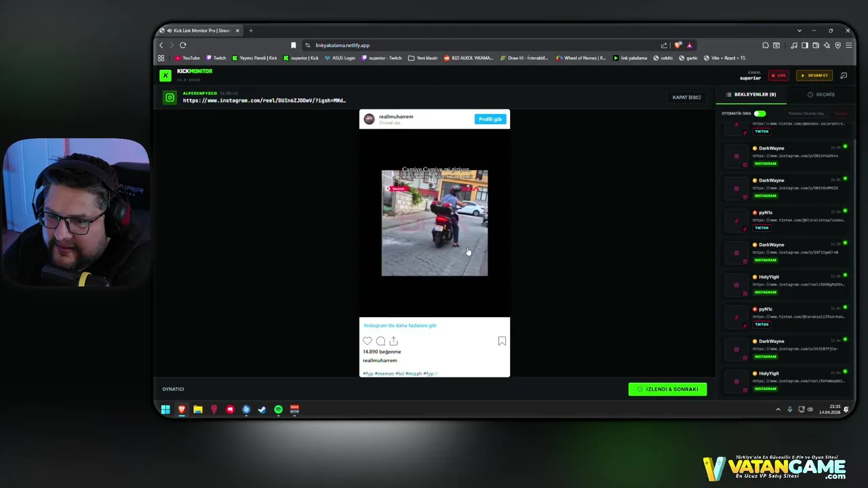Switch to the BEKLEYENLER (9) tab

751,95
